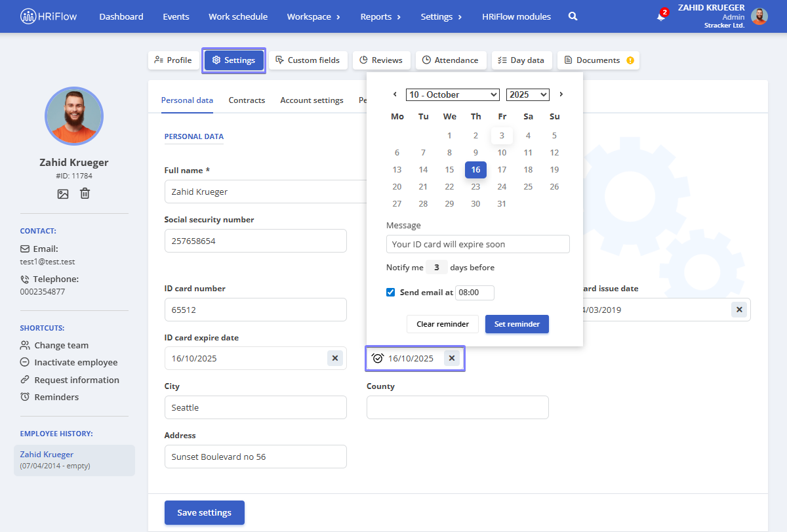Clear the ID card expire date
This screenshot has width=787, height=532.
click(335, 358)
